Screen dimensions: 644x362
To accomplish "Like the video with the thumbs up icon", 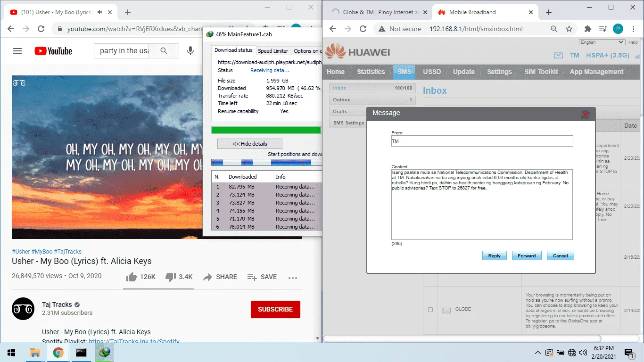I will 132,277.
